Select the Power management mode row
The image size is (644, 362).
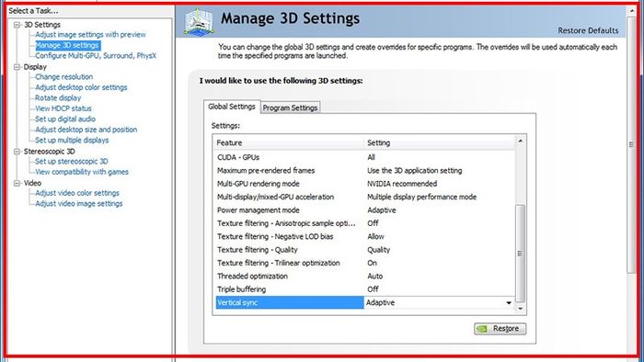click(364, 210)
